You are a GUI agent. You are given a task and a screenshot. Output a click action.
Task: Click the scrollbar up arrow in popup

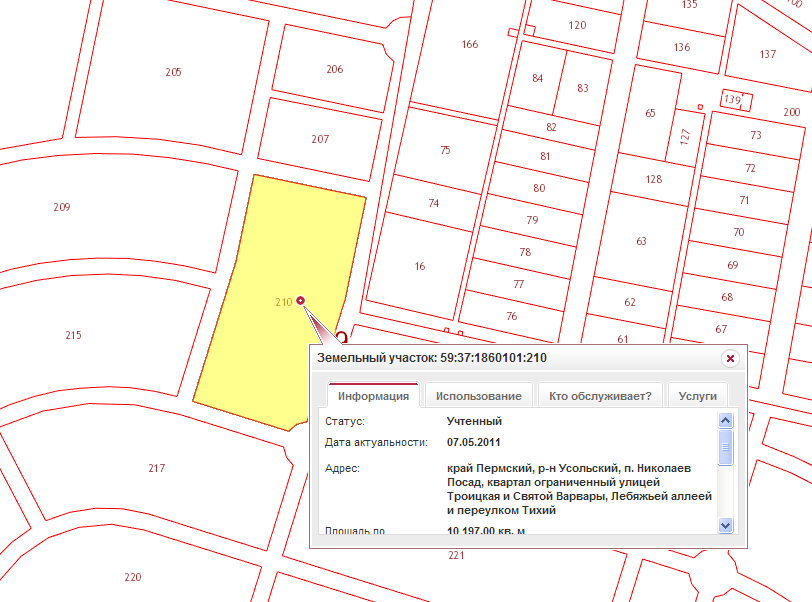pyautogui.click(x=726, y=422)
